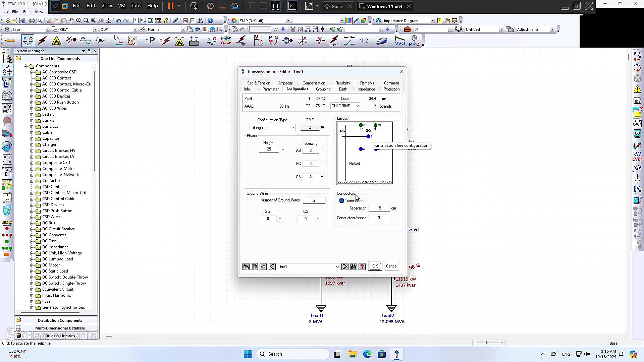Expand the Battery tree folder
Image resolution: width=644 pixels, height=362 pixels.
[32, 115]
